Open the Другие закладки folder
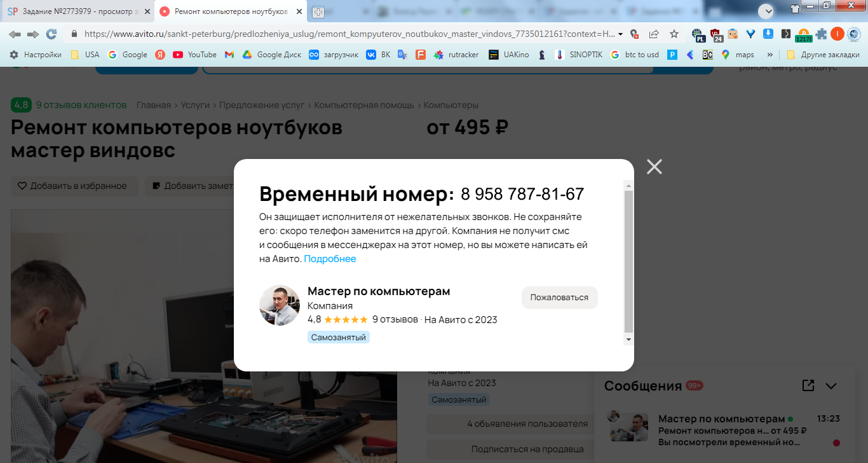Image resolution: width=868 pixels, height=463 pixels. (822, 55)
